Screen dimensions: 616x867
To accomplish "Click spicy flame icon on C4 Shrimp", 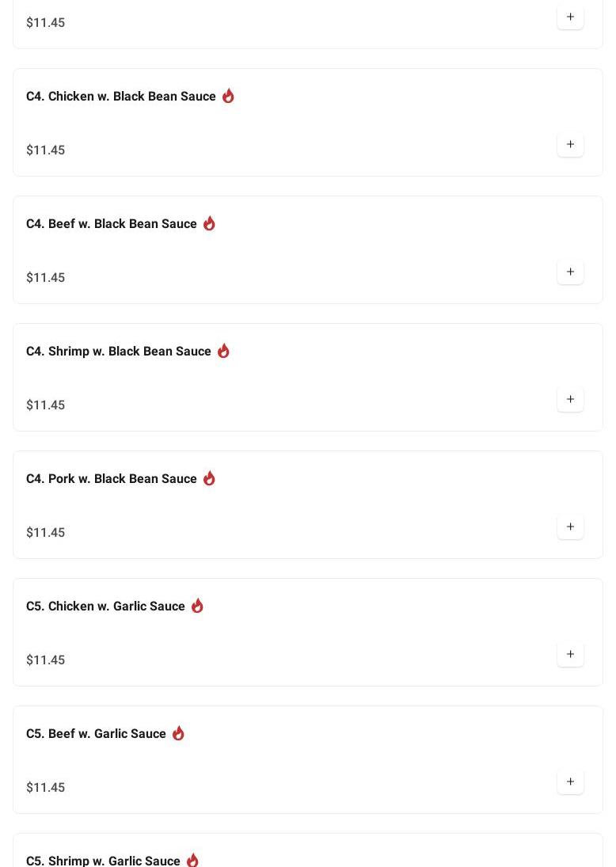I will [x=223, y=351].
